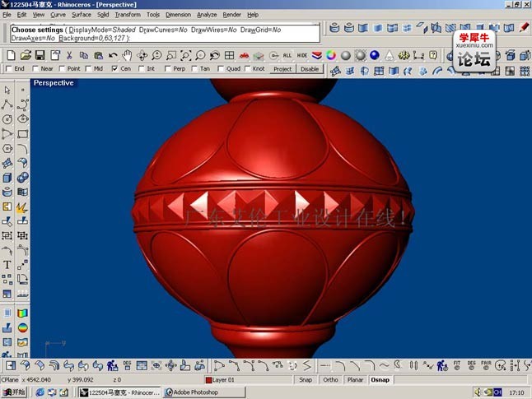
Task: Toggle Ortho mode in status bar
Action: coord(330,380)
